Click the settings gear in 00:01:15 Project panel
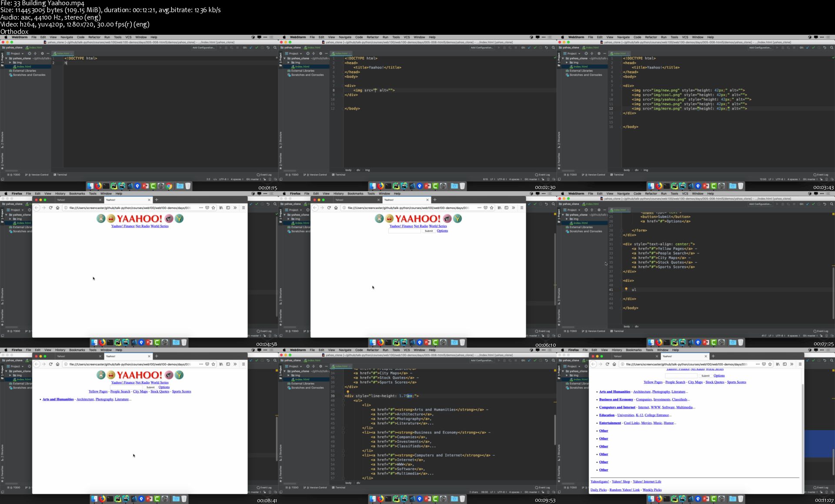Image resolution: width=835 pixels, height=504 pixels. pyautogui.click(x=42, y=53)
